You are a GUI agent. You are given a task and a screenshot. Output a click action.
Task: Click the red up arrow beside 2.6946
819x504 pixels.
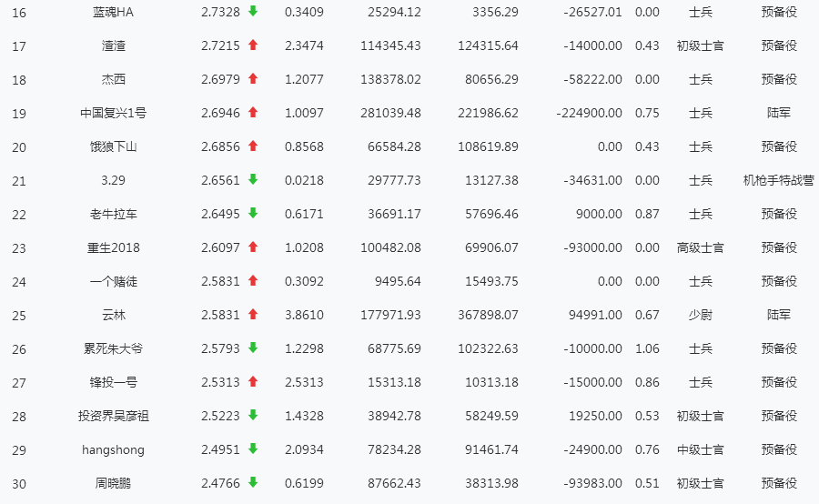(253, 112)
